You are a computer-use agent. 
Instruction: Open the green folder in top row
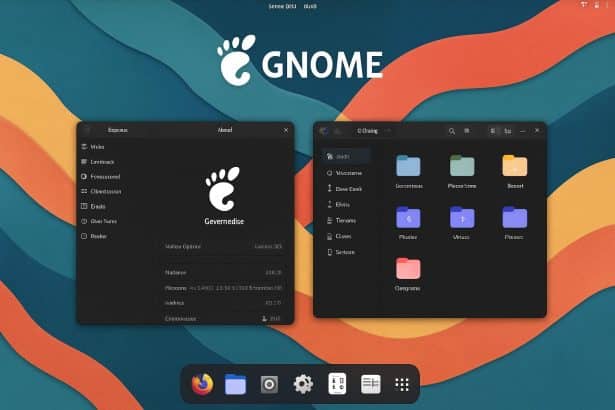[x=462, y=166]
